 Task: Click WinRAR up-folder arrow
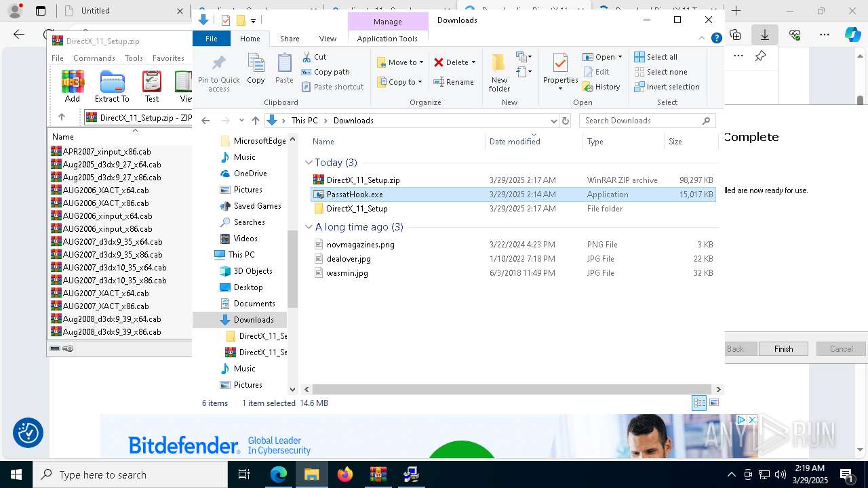pyautogui.click(x=62, y=117)
